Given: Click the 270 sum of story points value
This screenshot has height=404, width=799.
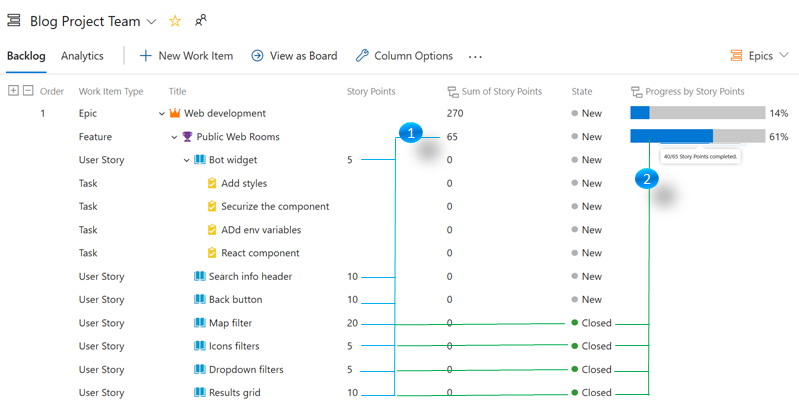Looking at the screenshot, I should tap(455, 114).
